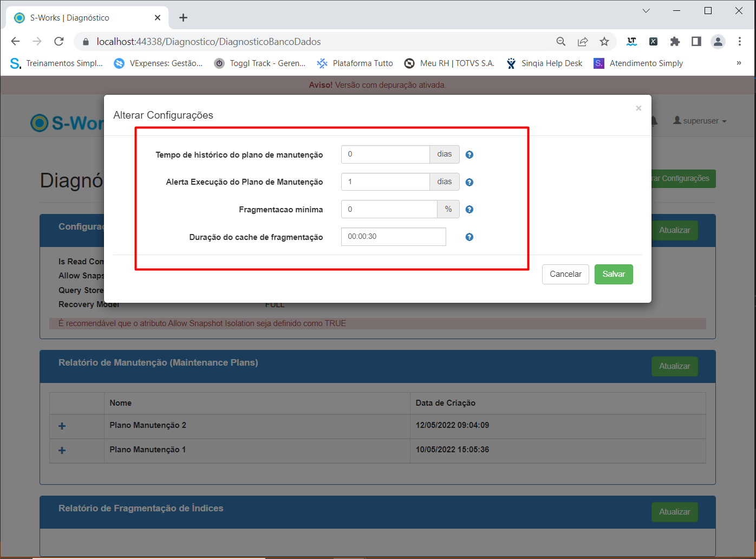Image resolution: width=756 pixels, height=559 pixels.
Task: Open the browser extensions puzzle icon
Action: click(x=675, y=42)
